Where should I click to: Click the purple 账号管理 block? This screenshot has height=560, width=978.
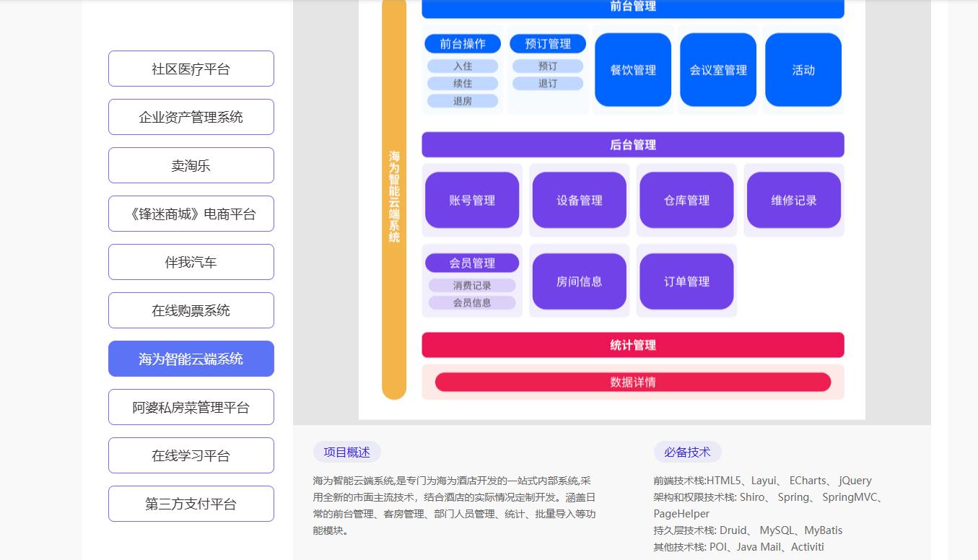click(472, 201)
